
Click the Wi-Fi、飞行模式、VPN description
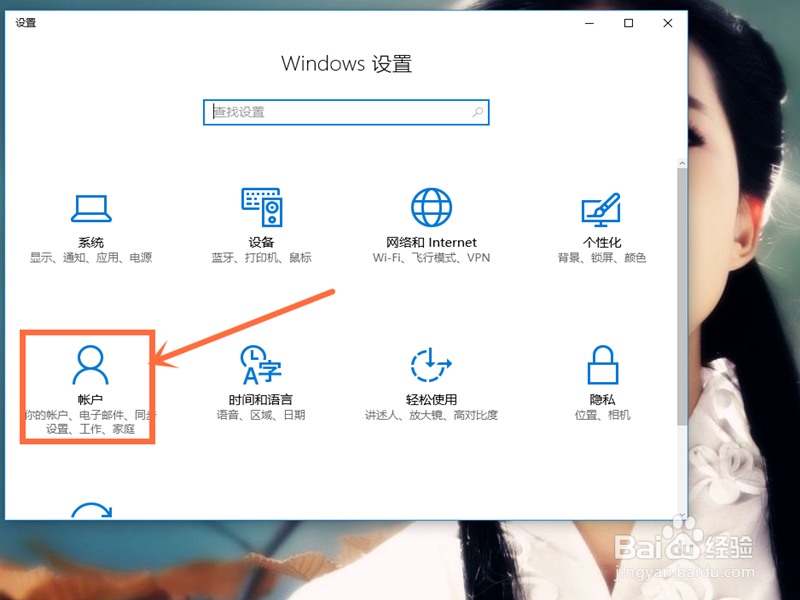431,258
